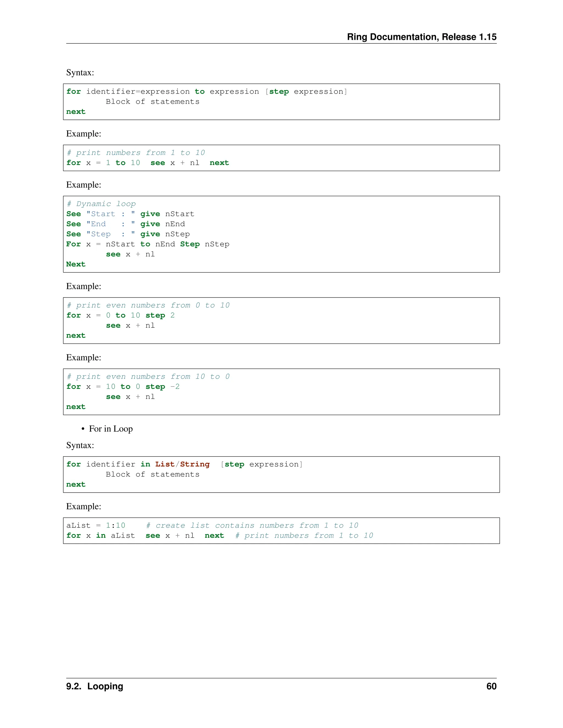Click the 'for' keyword in first syntax block
Image resolution: width=563 pixels, height=728 pixels.
(x=73, y=91)
